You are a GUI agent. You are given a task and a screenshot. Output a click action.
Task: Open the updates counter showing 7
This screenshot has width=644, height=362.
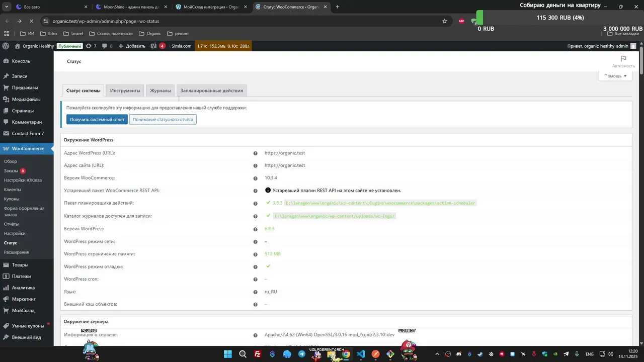91,46
